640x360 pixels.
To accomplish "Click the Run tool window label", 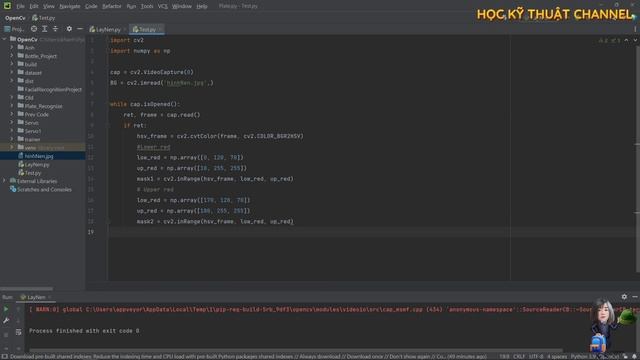I will point(7,297).
